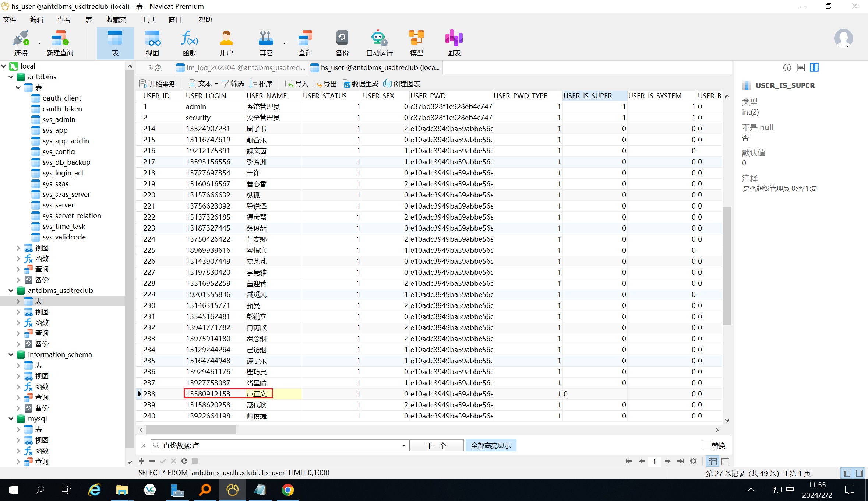The height and width of the screenshot is (501, 868).
Task: Open the User (用户) toolbar icon
Action: coord(226,43)
